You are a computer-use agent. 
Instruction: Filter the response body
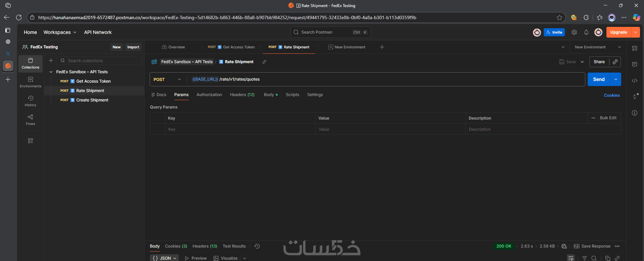(585, 258)
